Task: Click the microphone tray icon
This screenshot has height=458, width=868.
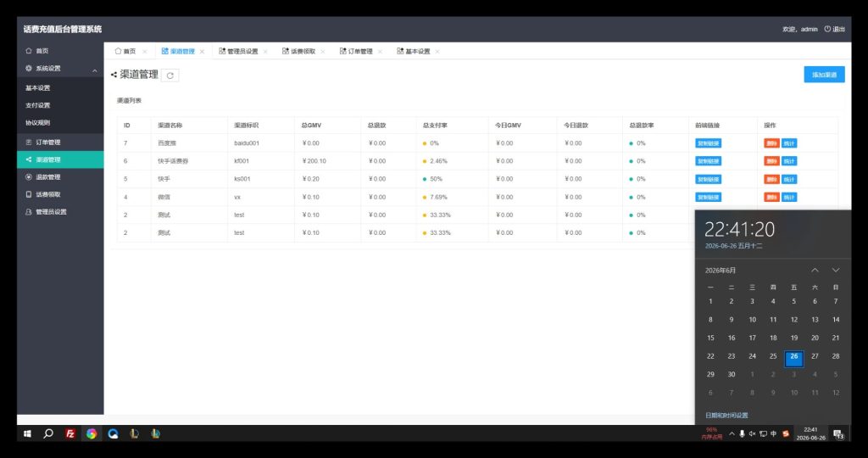Action: click(742, 433)
